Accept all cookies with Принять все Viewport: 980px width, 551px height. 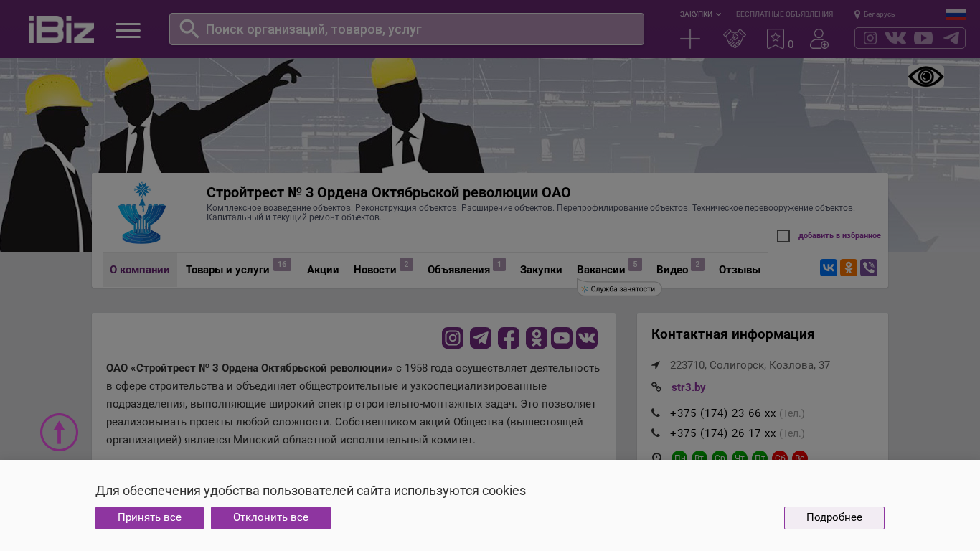(x=149, y=518)
